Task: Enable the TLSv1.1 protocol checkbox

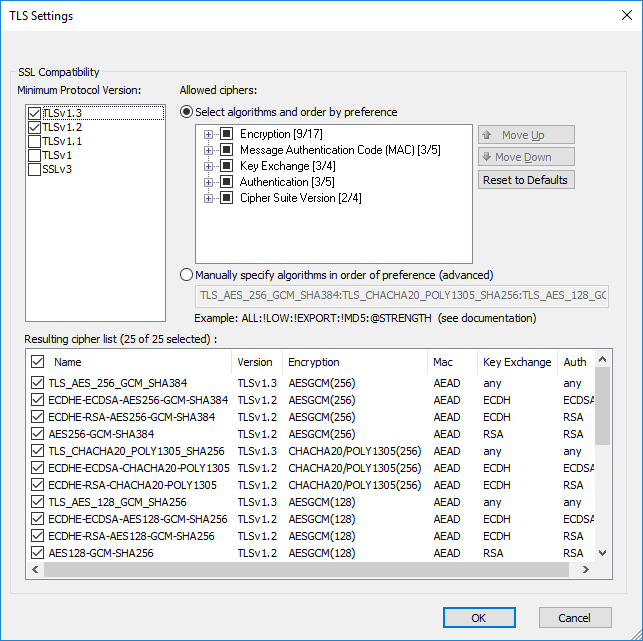Action: (x=35, y=142)
